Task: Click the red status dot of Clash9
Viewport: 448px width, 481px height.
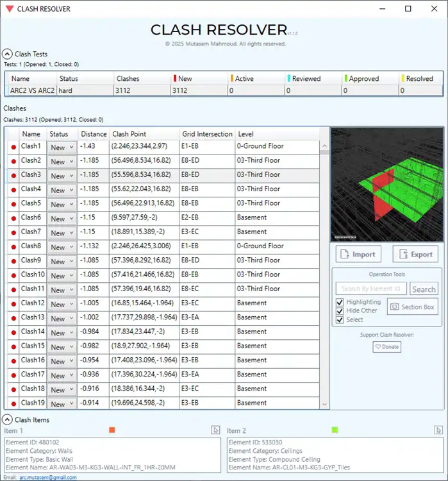Action: coord(13,262)
